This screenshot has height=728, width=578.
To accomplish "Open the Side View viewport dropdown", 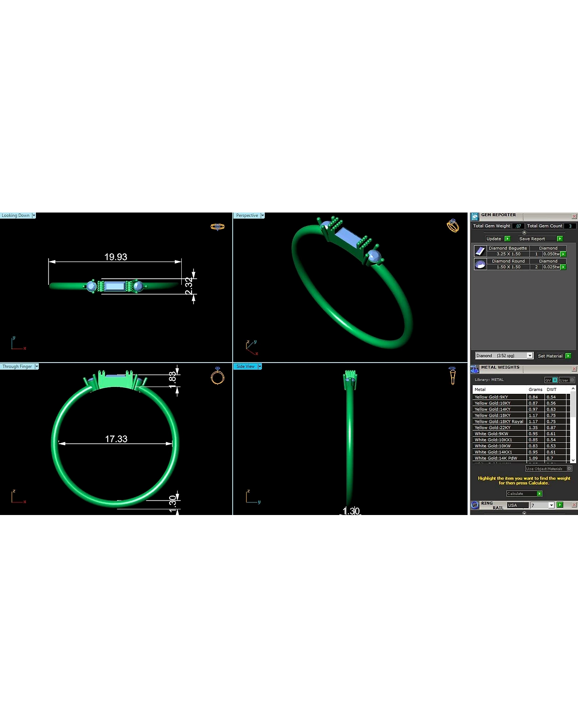I will coord(260,366).
